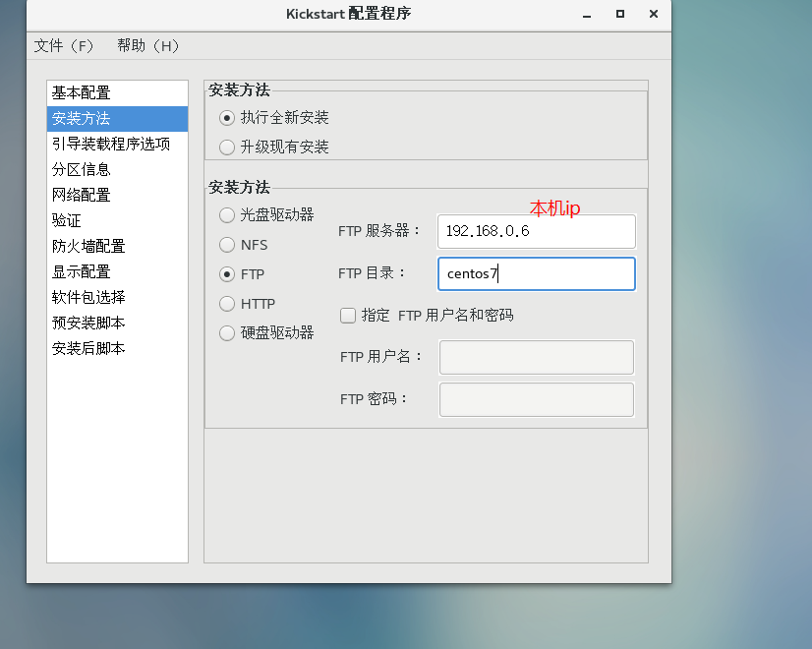
Task: Select 安装方法 in the sidebar list
Action: coord(118,119)
